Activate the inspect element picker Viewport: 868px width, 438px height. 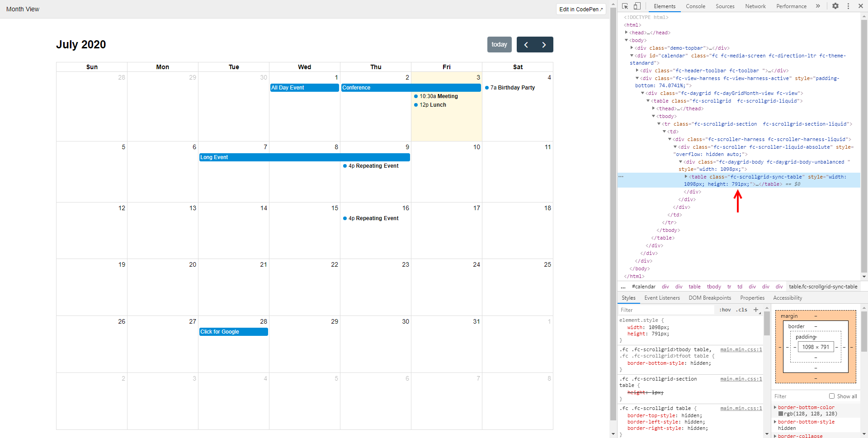coord(625,6)
